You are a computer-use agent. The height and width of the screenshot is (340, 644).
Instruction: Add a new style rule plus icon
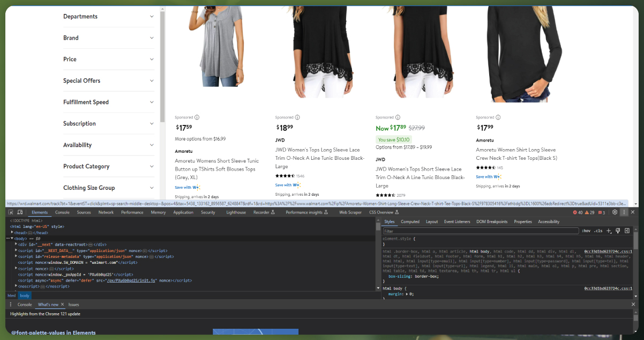[609, 231]
